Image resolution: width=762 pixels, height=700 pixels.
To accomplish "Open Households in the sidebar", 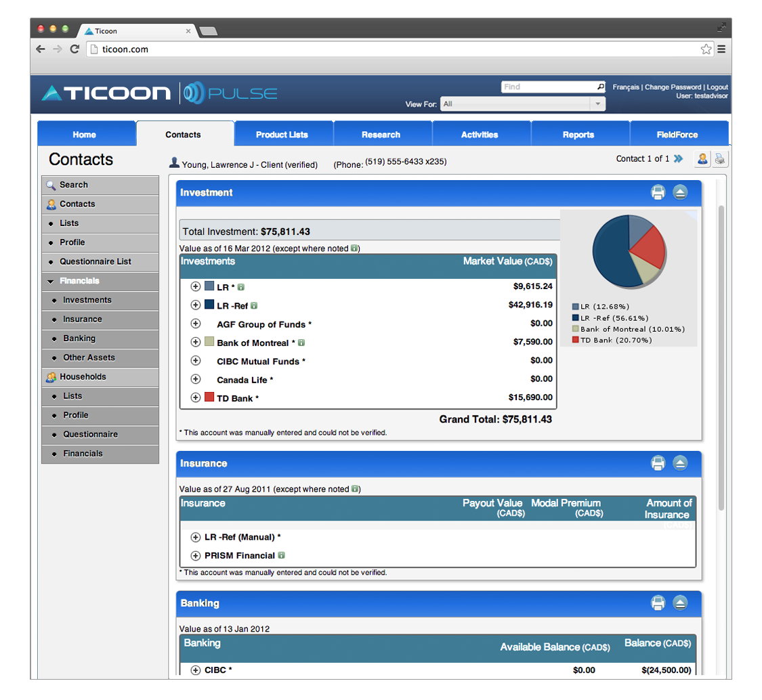I will click(100, 376).
